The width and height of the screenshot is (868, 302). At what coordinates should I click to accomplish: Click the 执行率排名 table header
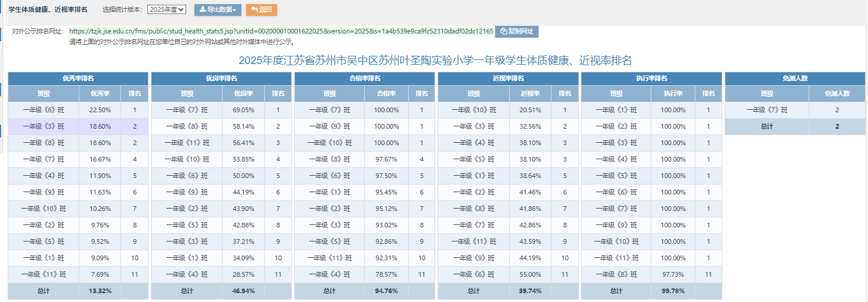click(651, 78)
